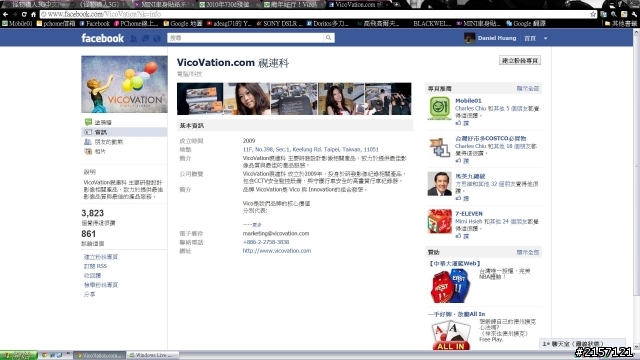640x360 pixels.
Task: Click the browser back arrow
Action: coord(5,14)
